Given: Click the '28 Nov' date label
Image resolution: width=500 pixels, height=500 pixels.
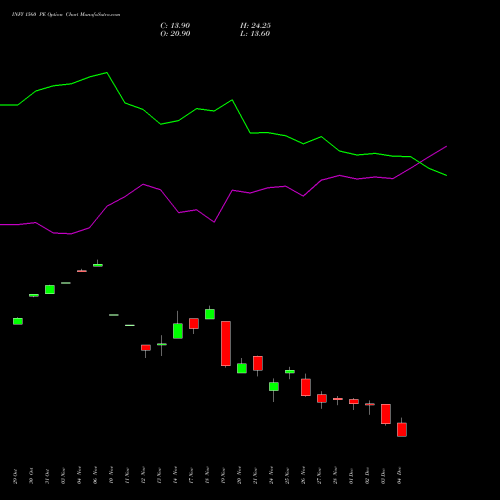Looking at the screenshot, I should tap(335, 476).
